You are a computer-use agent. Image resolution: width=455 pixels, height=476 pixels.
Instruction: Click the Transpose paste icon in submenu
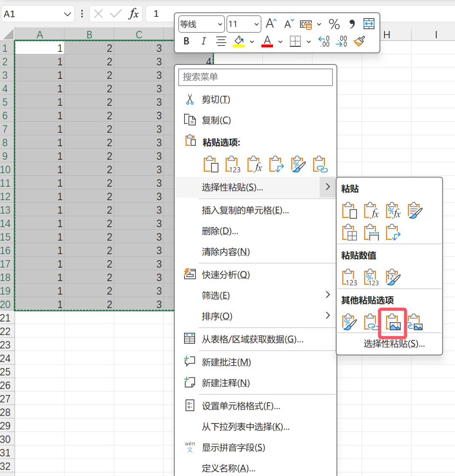click(393, 232)
